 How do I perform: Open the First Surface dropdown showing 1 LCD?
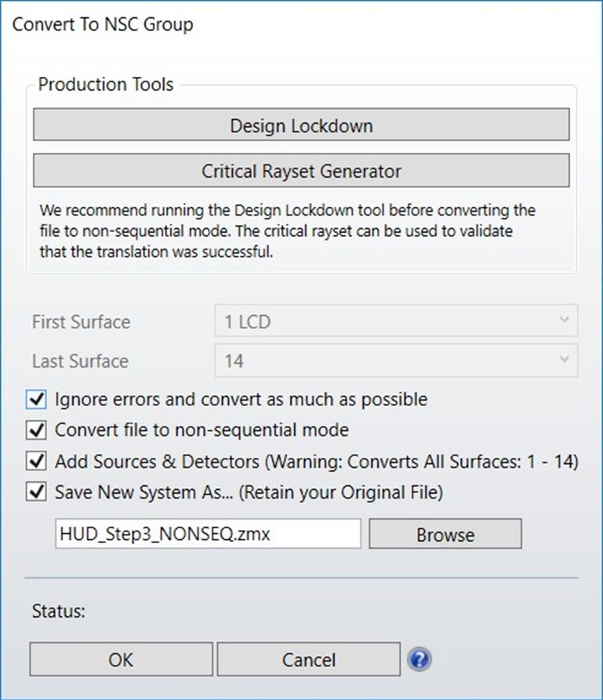coord(396,321)
